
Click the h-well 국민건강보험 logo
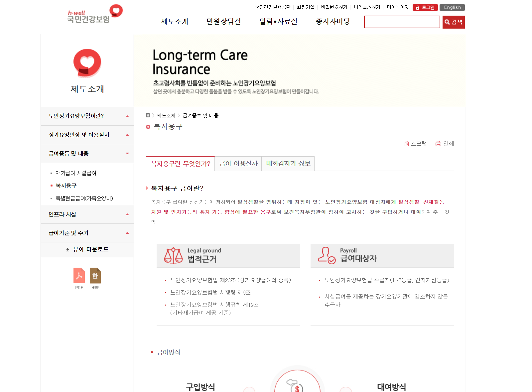(95, 14)
